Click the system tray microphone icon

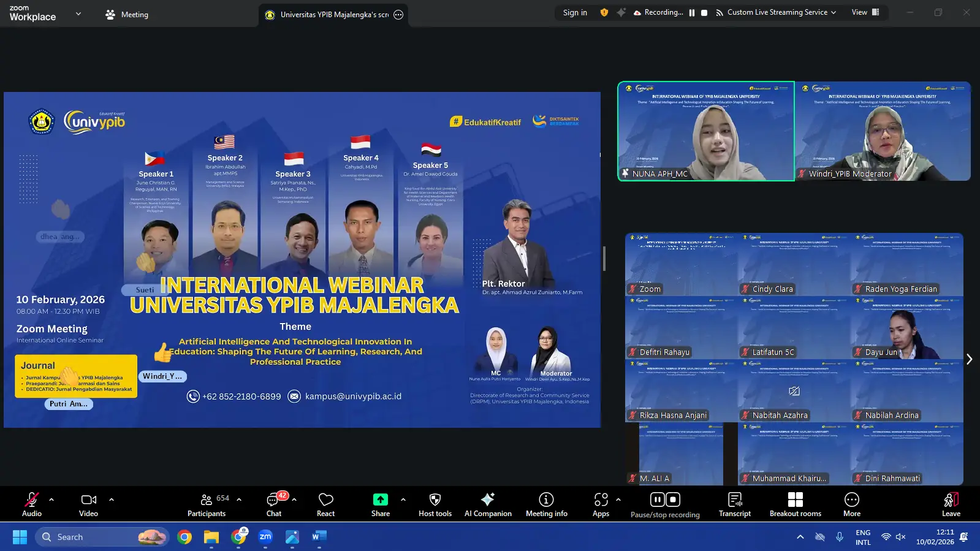click(840, 537)
